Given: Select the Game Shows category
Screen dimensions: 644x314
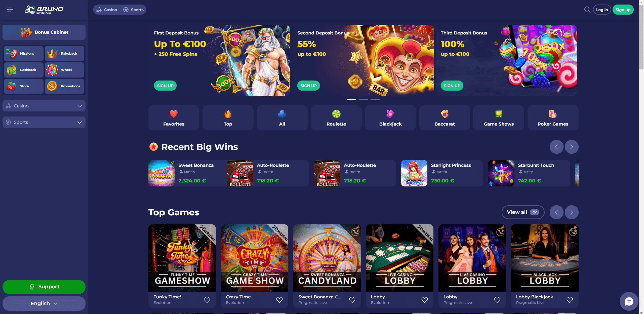Looking at the screenshot, I should (499, 118).
